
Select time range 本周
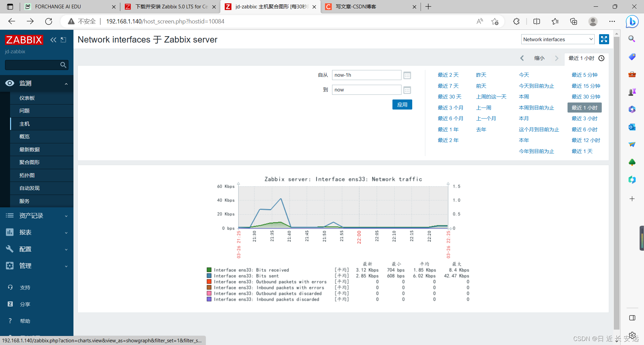pyautogui.click(x=524, y=97)
